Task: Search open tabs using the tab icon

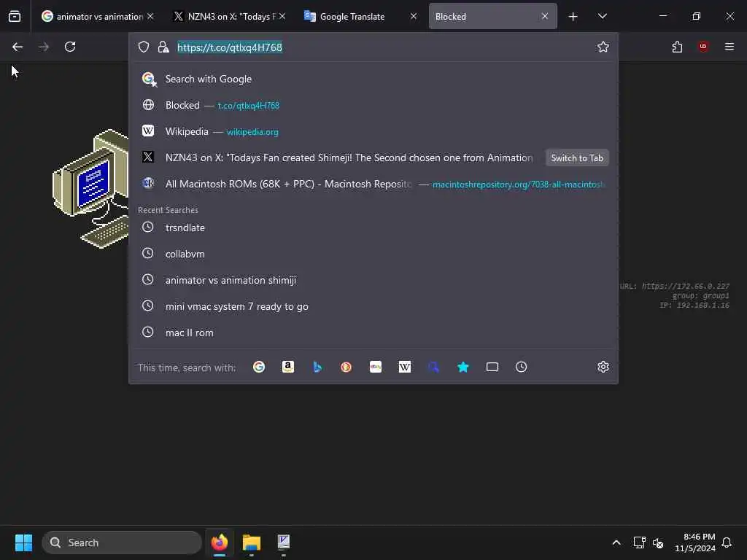Action: coord(492,367)
